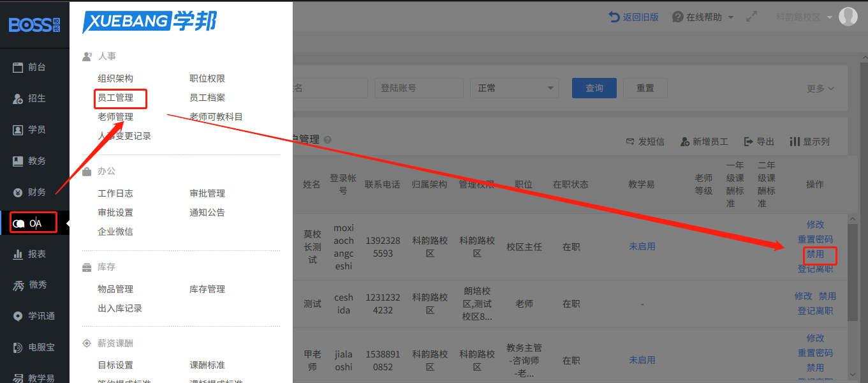Image resolution: width=868 pixels, height=383 pixels.
Task: Open 工作日志 menu item
Action: click(115, 193)
